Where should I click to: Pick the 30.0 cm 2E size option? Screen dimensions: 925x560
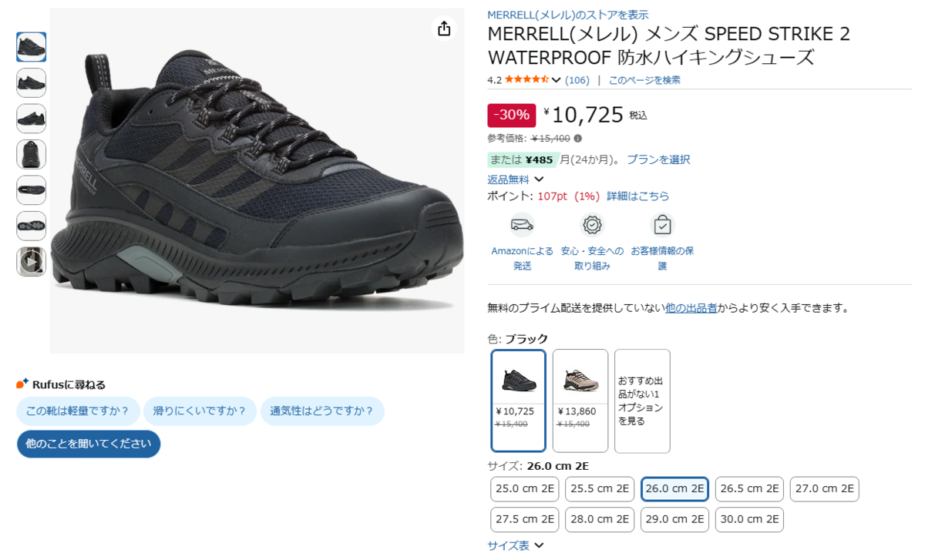click(x=749, y=519)
